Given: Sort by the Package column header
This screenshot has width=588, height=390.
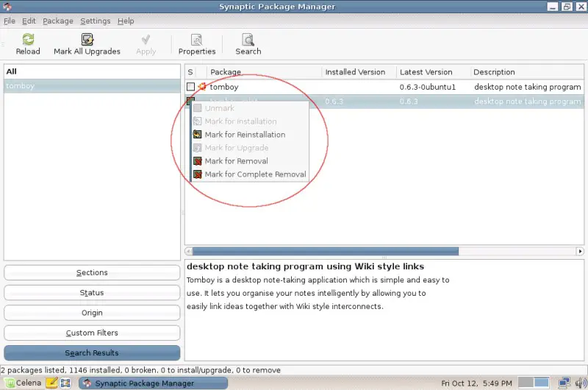Looking at the screenshot, I should pos(265,72).
